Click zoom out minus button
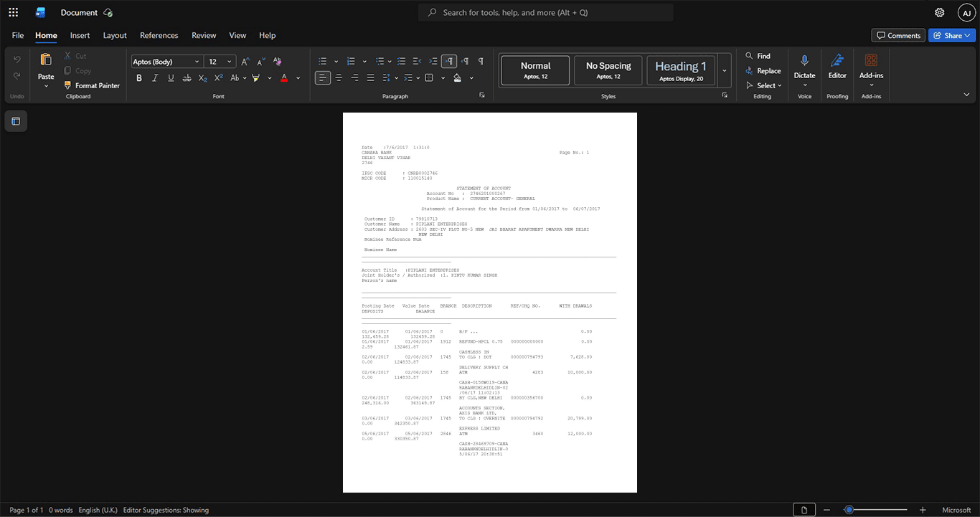The image size is (980, 517). click(x=828, y=510)
